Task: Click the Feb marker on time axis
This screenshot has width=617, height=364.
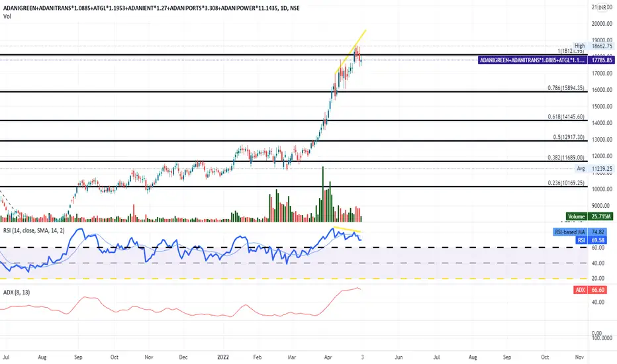Action: point(258,357)
